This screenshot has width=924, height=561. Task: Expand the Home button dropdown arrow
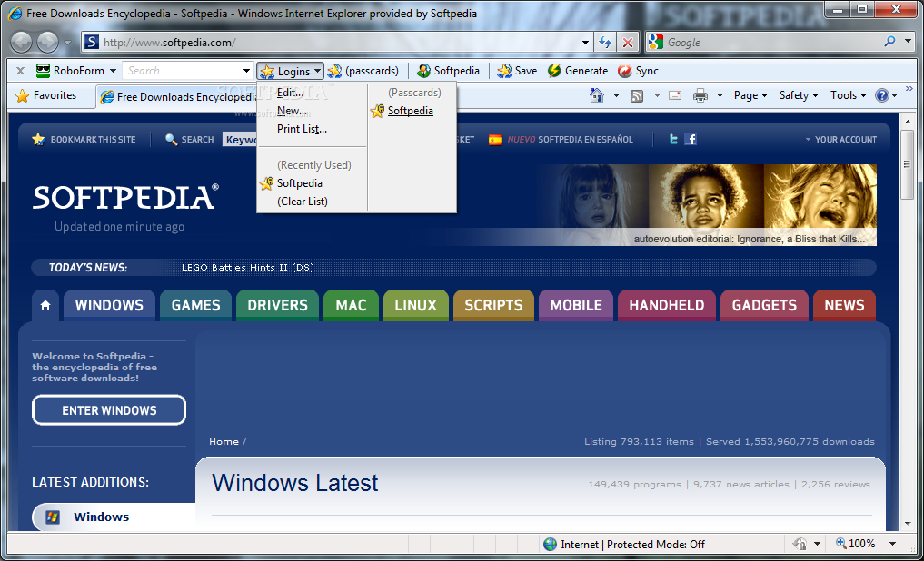click(x=616, y=95)
